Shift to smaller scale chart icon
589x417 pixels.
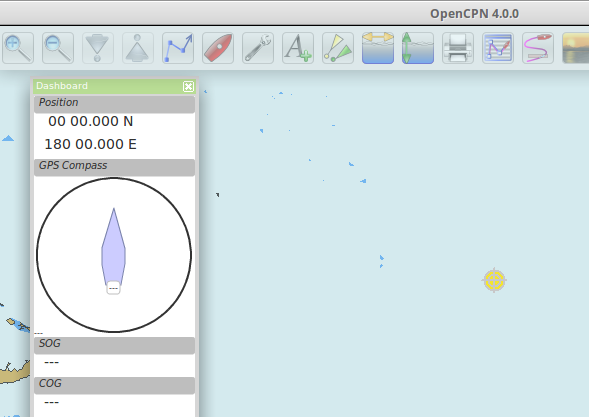138,48
